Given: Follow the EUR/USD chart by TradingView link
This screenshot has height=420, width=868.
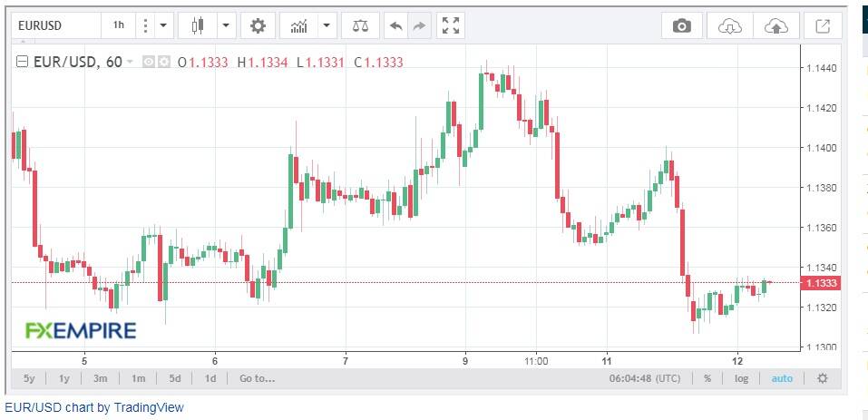Looking at the screenshot, I should (94, 408).
